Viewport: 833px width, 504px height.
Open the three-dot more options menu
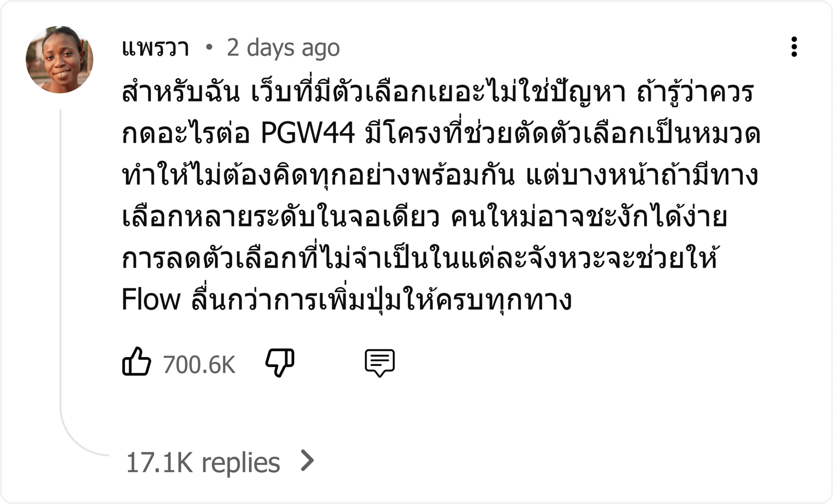(x=794, y=47)
